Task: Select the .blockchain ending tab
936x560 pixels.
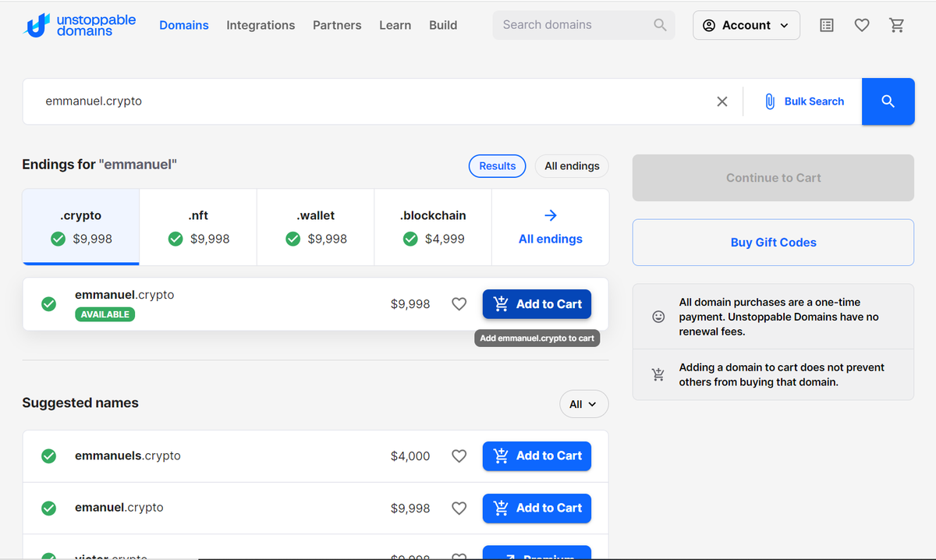Action: pyautogui.click(x=433, y=227)
